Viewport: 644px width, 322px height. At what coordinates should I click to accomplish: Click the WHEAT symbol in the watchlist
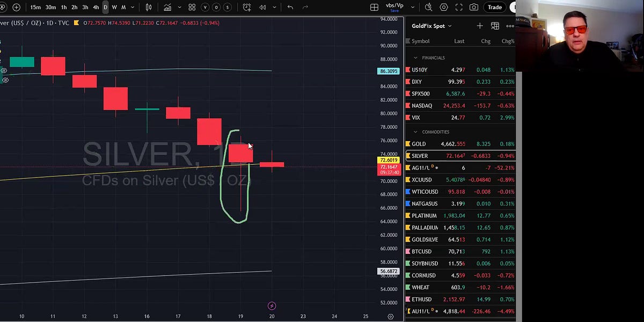[420, 287]
